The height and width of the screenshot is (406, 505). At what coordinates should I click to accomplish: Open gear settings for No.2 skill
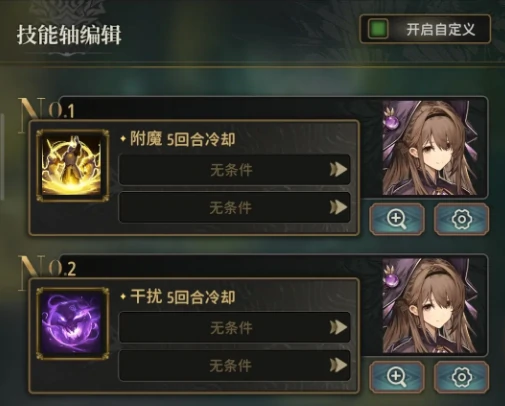[462, 377]
